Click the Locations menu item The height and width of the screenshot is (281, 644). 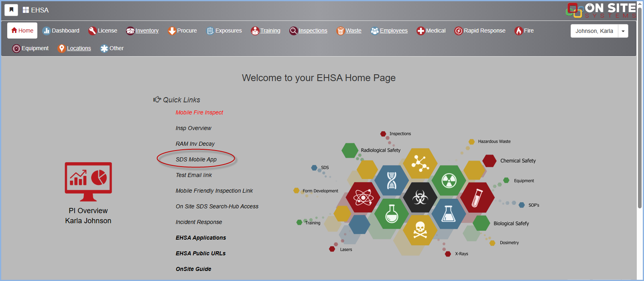pyautogui.click(x=74, y=48)
